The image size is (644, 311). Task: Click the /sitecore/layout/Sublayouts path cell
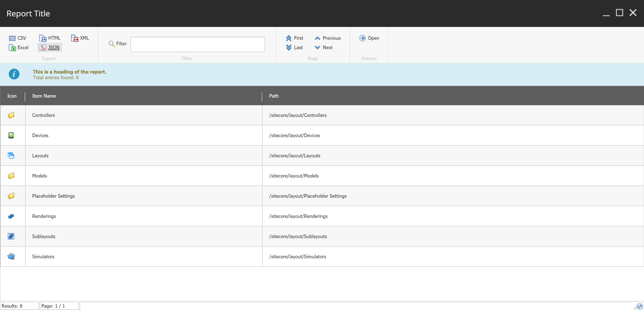click(453, 236)
